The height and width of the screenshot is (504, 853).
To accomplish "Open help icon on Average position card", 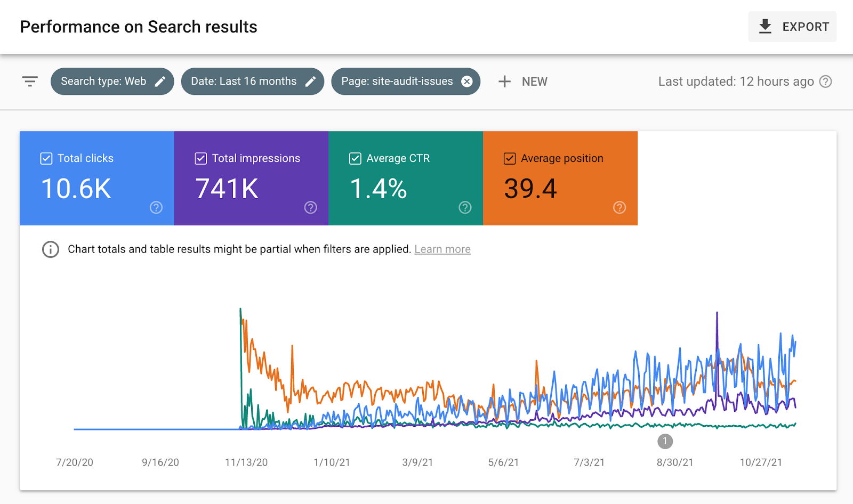I will [x=619, y=207].
